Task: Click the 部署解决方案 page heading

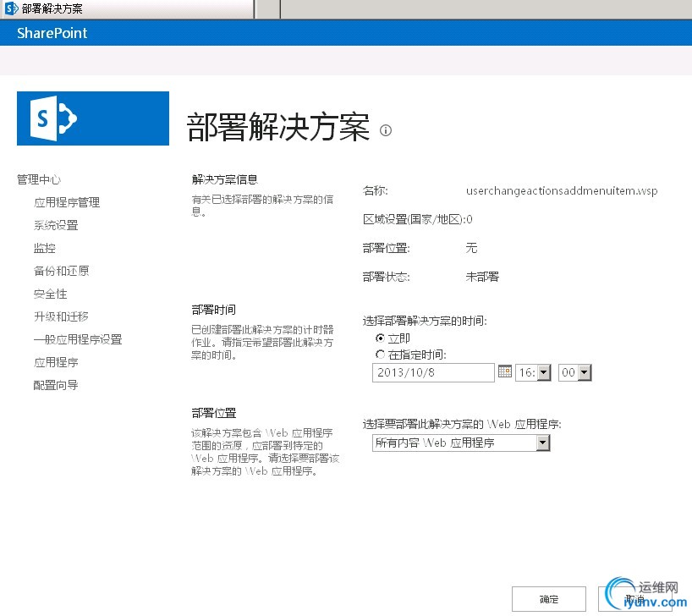Action: [278, 127]
